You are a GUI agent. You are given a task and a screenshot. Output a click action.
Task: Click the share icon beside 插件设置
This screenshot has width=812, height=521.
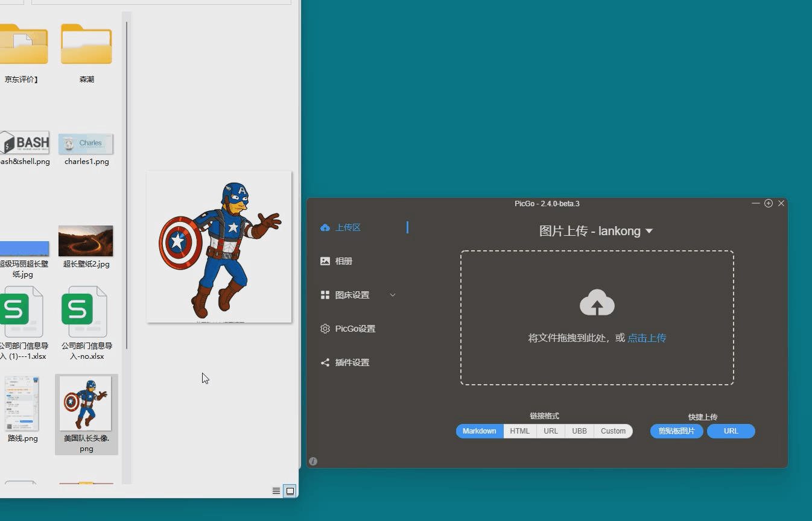click(x=325, y=362)
